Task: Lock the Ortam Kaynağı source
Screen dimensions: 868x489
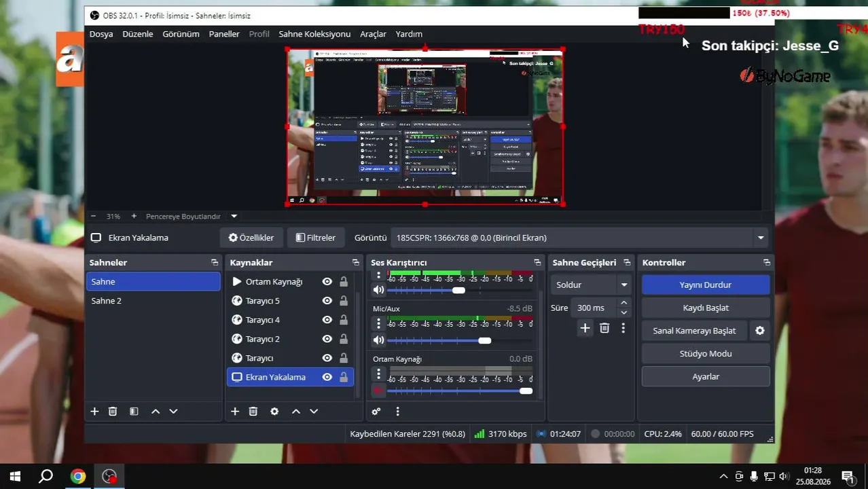Action: (x=344, y=282)
